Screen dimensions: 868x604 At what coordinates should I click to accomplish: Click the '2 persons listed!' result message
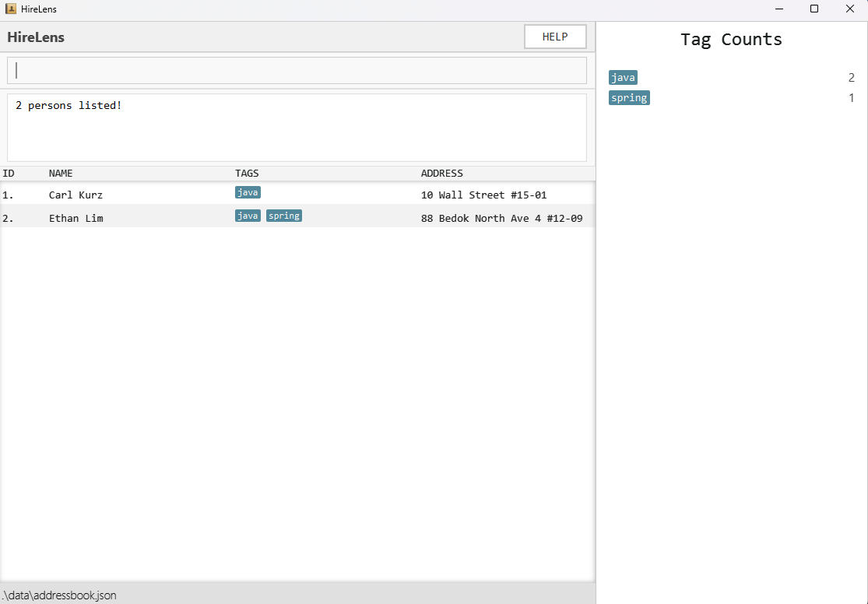point(69,105)
